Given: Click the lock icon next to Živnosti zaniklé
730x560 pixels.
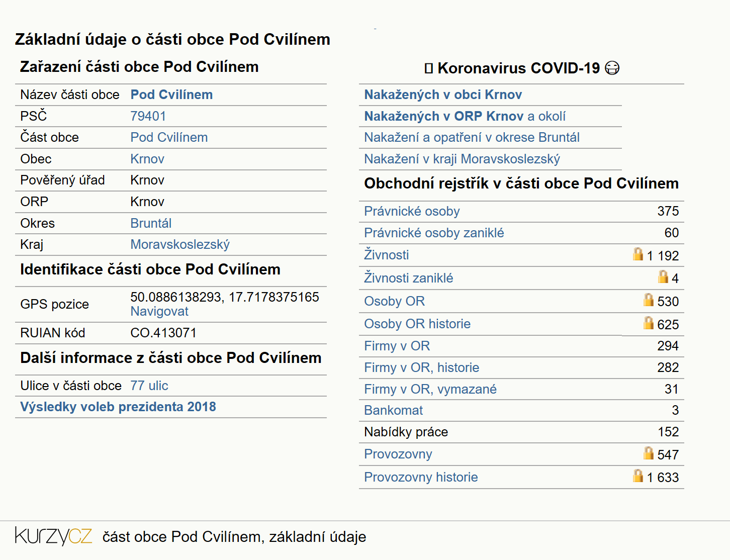Looking at the screenshot, I should pos(663,276).
